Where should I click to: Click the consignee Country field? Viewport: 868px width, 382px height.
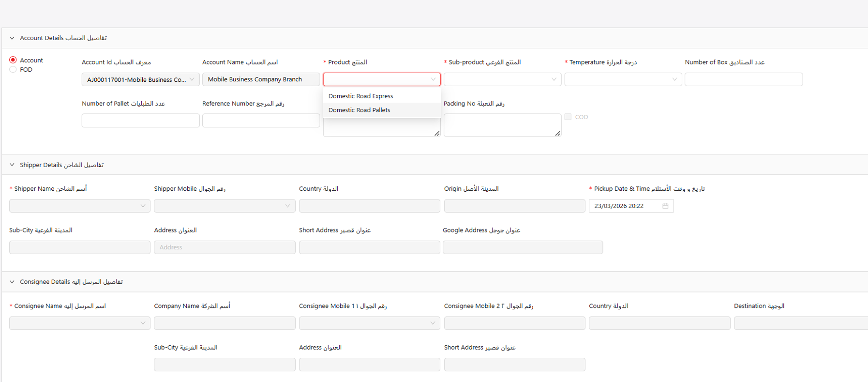pos(659,323)
